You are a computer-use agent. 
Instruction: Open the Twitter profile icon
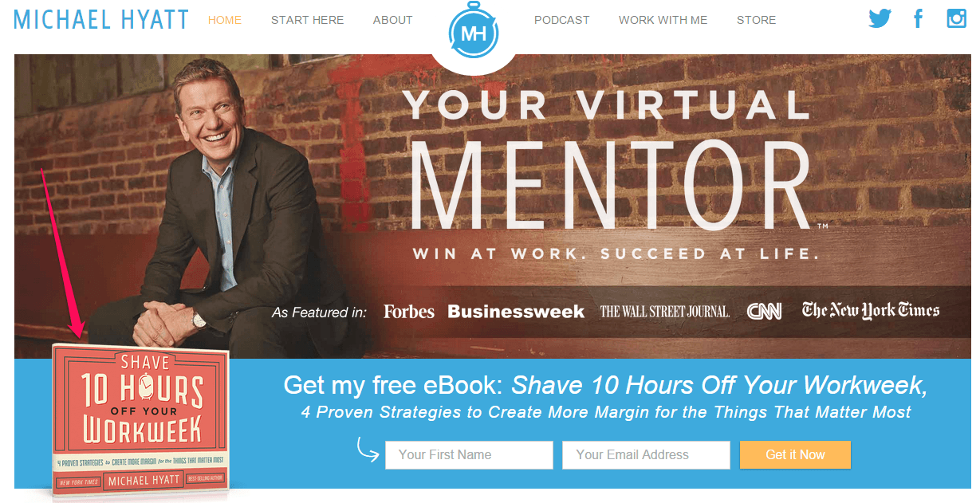880,18
